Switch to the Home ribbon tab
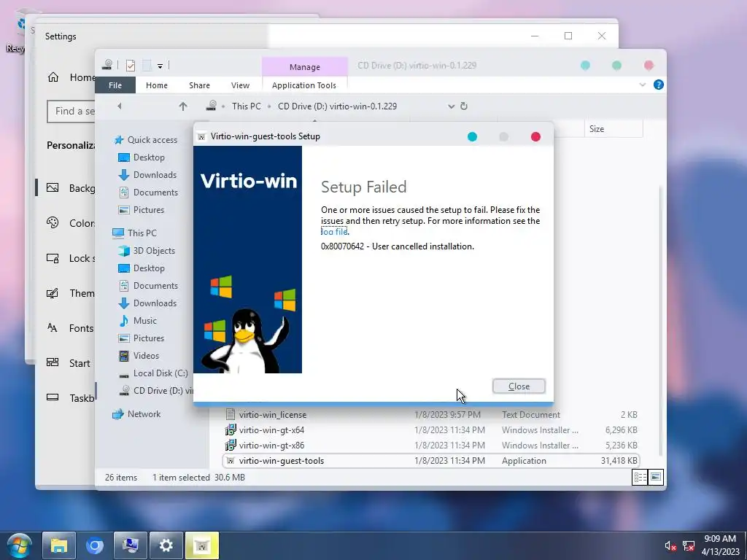 click(x=157, y=85)
